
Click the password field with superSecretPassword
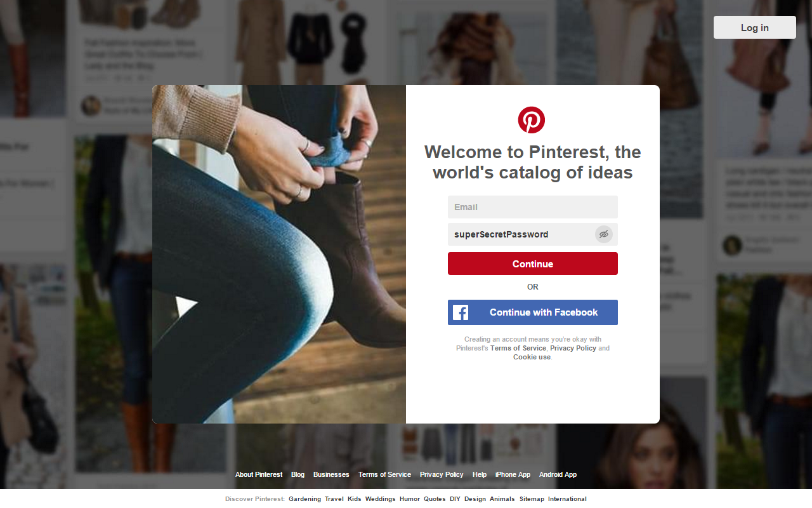pyautogui.click(x=533, y=234)
